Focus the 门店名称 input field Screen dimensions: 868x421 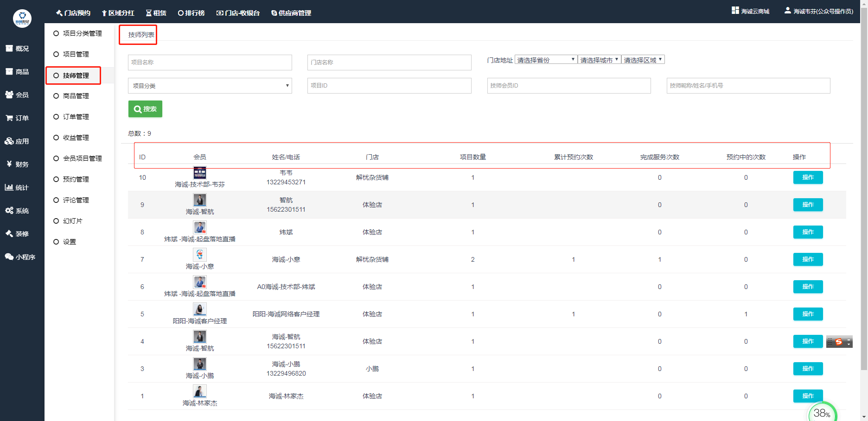(x=389, y=63)
